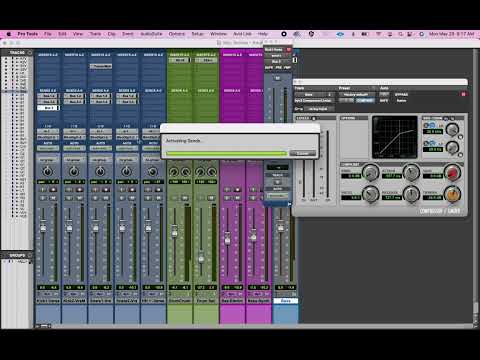480x360 pixels.
Task: Click the volume fader on the first purple track
Action: 227,239
